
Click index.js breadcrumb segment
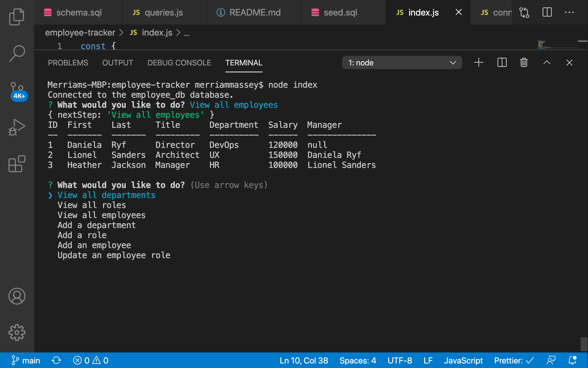[151, 33]
